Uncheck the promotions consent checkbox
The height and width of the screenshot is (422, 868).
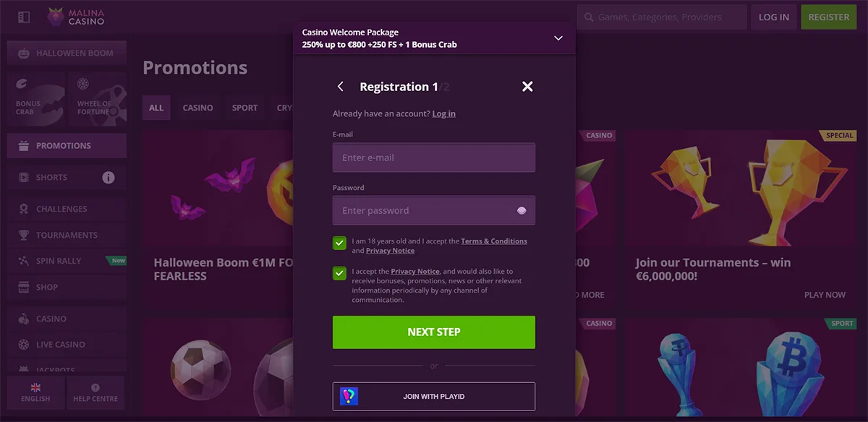pyautogui.click(x=339, y=273)
